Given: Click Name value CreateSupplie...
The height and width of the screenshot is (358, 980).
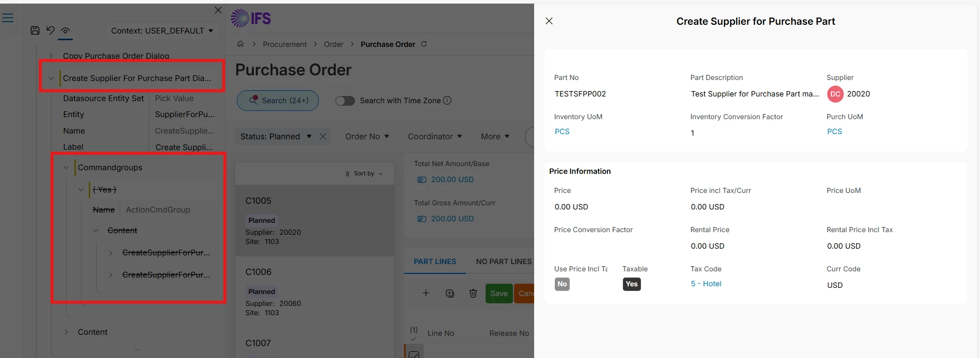Looking at the screenshot, I should click(185, 131).
